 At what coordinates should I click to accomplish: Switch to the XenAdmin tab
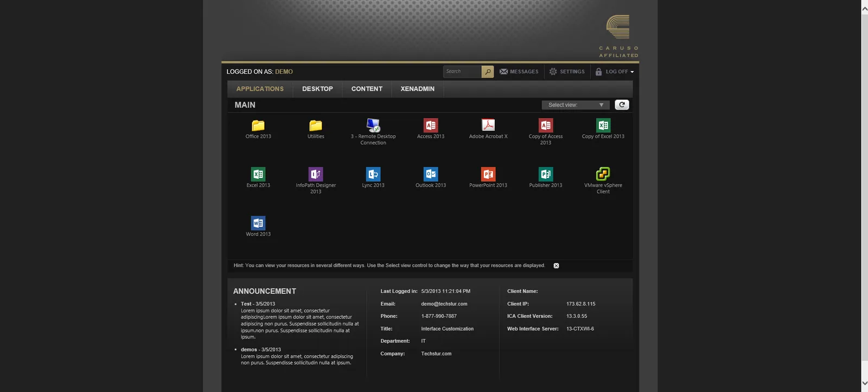(417, 89)
